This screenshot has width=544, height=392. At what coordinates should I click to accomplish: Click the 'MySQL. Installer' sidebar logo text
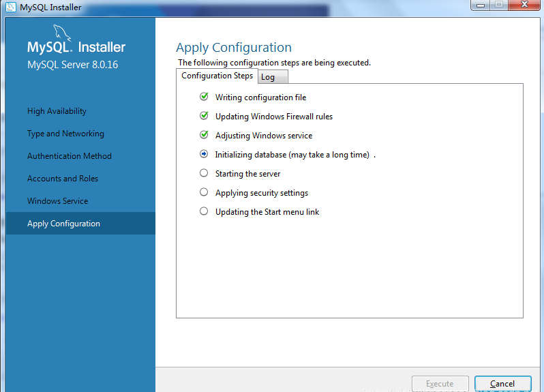(x=76, y=47)
